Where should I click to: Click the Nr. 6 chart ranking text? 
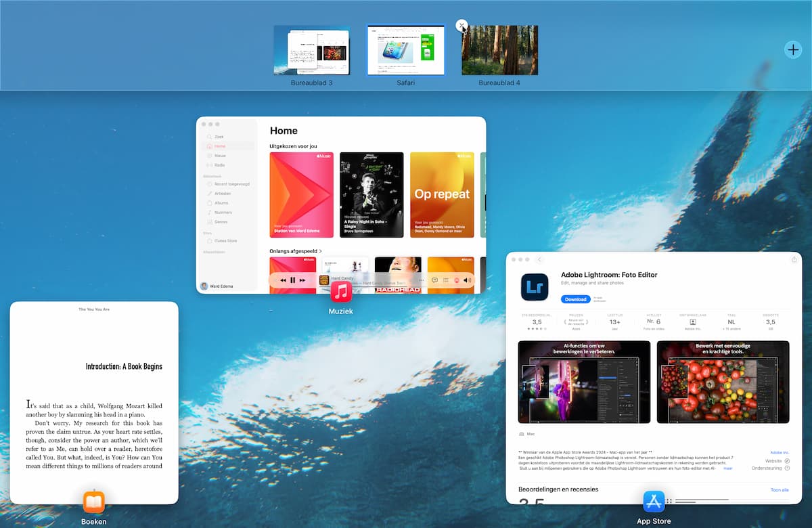pos(654,322)
